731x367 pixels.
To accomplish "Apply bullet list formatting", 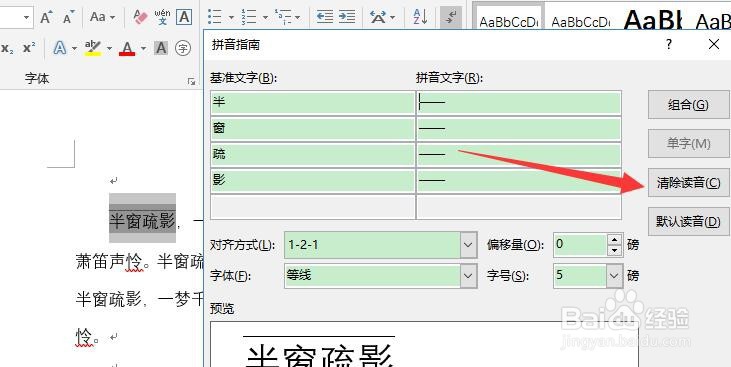I will 215,17.
